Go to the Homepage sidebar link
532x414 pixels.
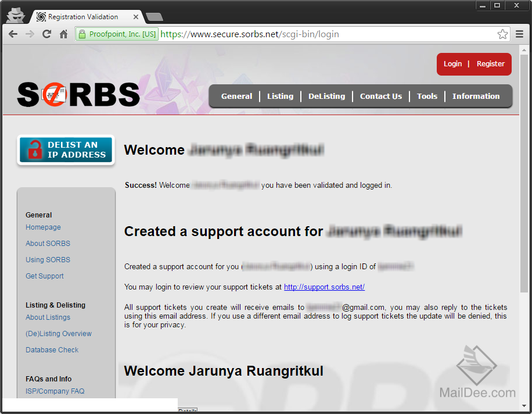(x=43, y=227)
